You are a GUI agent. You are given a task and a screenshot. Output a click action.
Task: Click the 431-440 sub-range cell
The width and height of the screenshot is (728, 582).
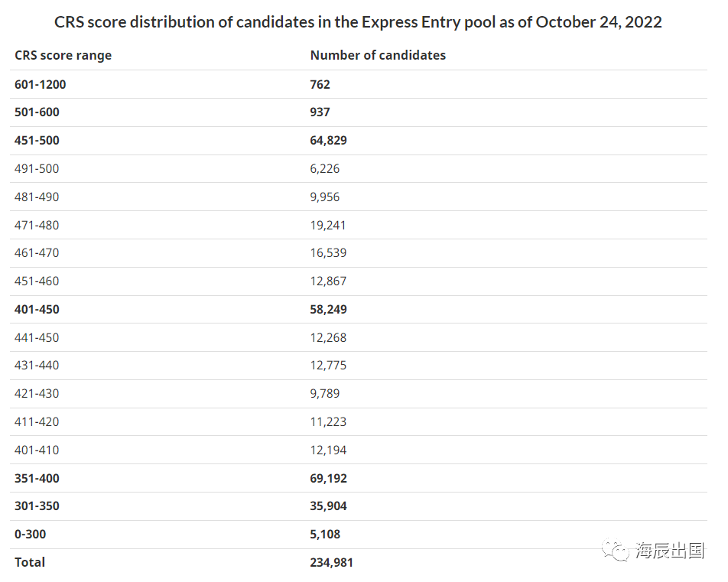(x=37, y=366)
